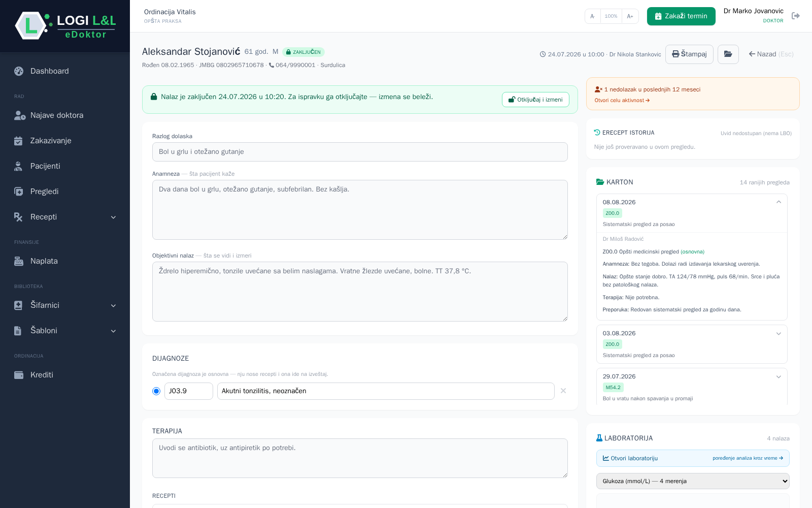
Task: Reset zoom with 100% button
Action: coord(611,16)
